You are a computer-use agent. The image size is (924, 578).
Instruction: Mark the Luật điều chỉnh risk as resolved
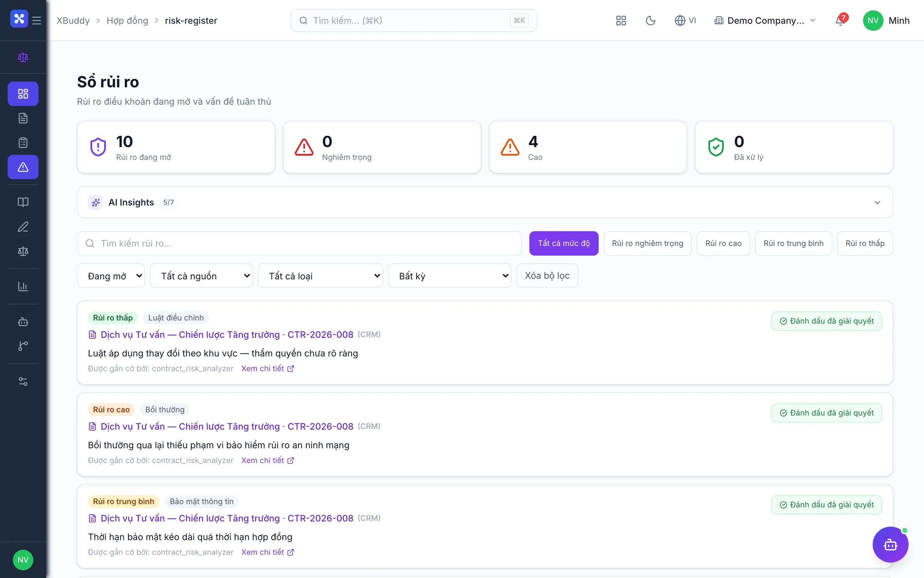tap(826, 321)
